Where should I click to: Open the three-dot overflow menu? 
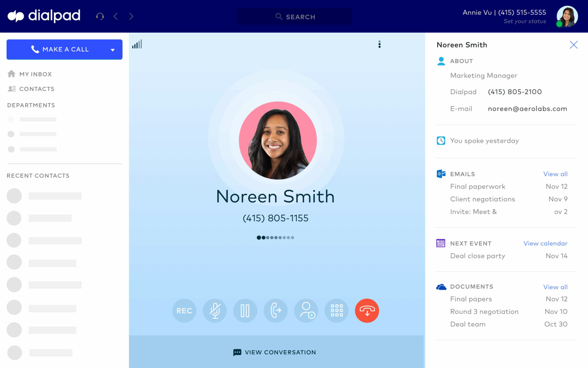pos(379,44)
